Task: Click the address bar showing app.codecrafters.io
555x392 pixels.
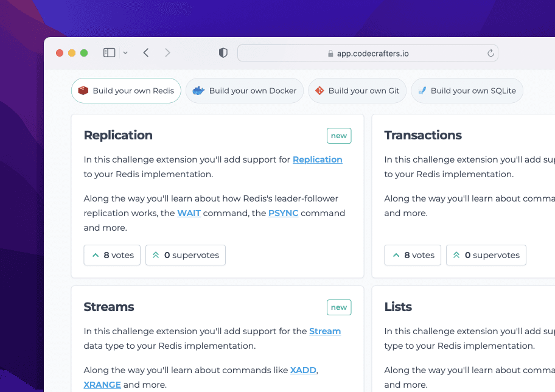Action: point(367,53)
